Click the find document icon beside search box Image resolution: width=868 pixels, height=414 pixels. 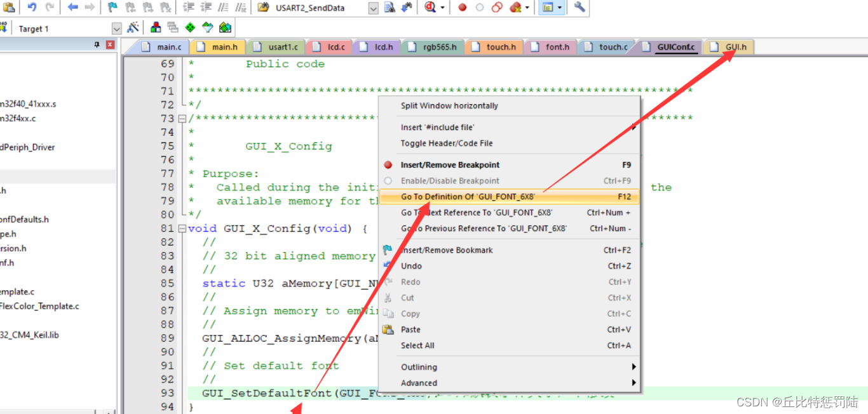point(390,7)
